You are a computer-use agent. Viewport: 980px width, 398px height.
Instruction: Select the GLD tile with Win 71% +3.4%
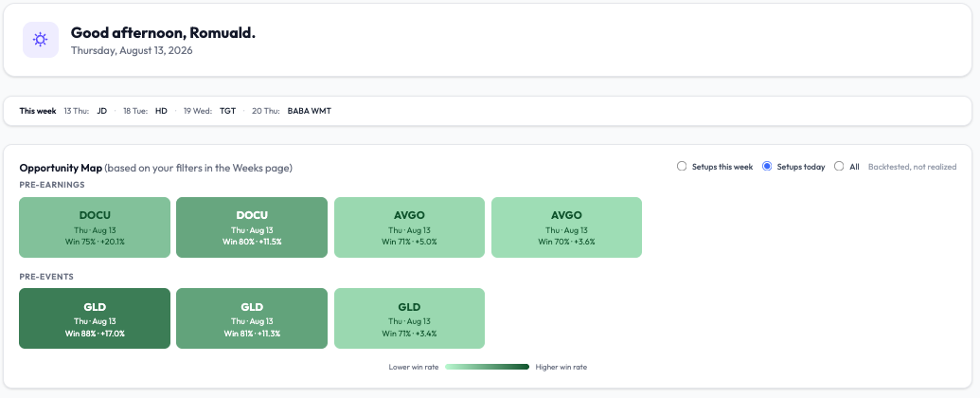(409, 318)
